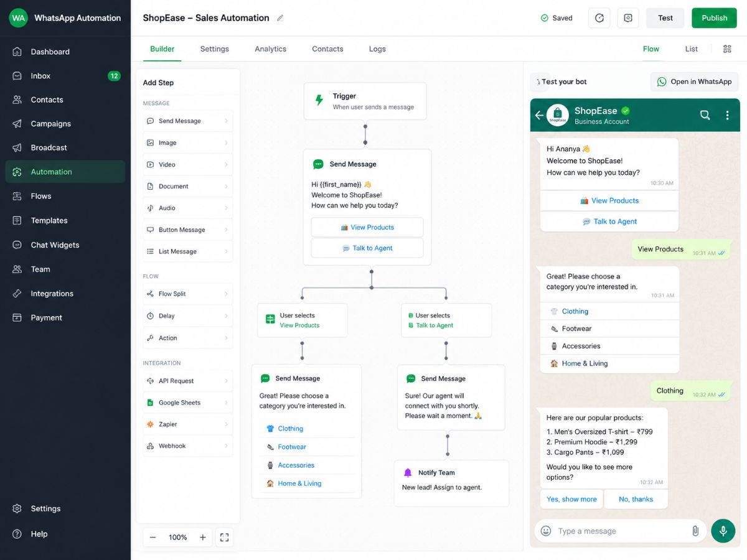This screenshot has width=747, height=560.
Task: Open Campaigns from the sidebar
Action: [x=65, y=124]
